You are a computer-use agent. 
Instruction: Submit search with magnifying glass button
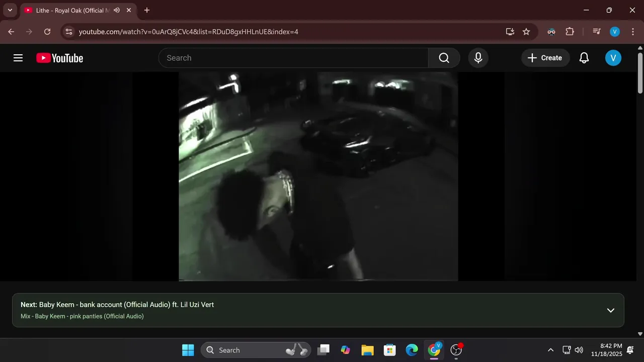444,58
